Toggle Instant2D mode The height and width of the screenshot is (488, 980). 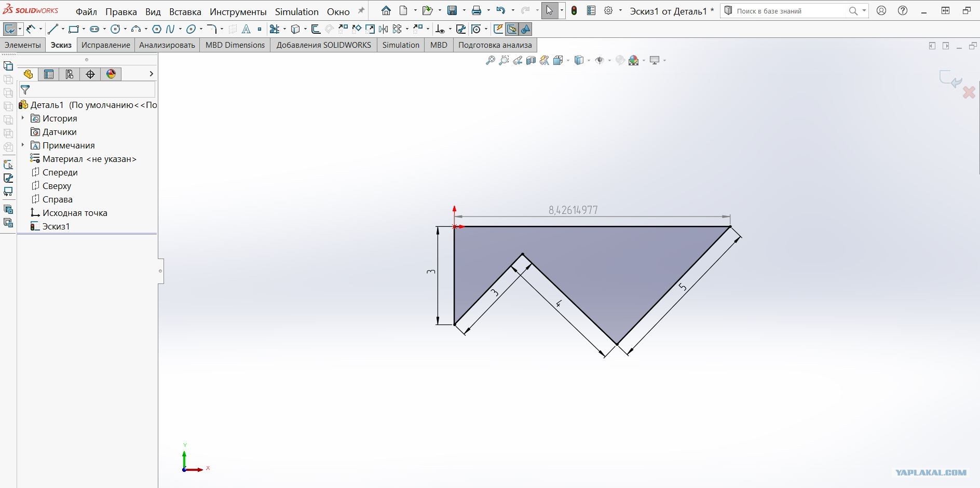pyautogui.click(x=512, y=29)
